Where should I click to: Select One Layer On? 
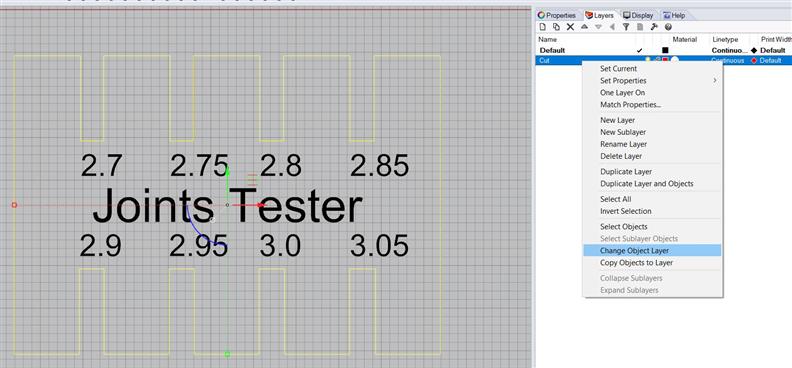pos(622,93)
